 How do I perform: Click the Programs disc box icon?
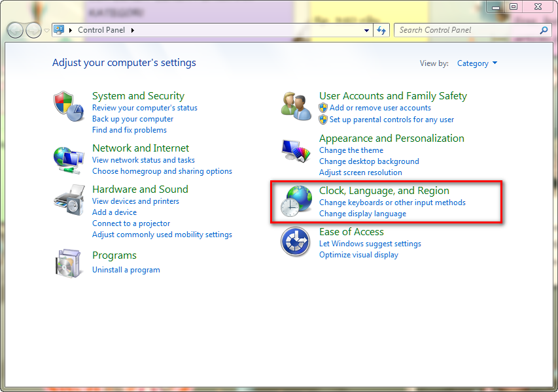[68, 263]
